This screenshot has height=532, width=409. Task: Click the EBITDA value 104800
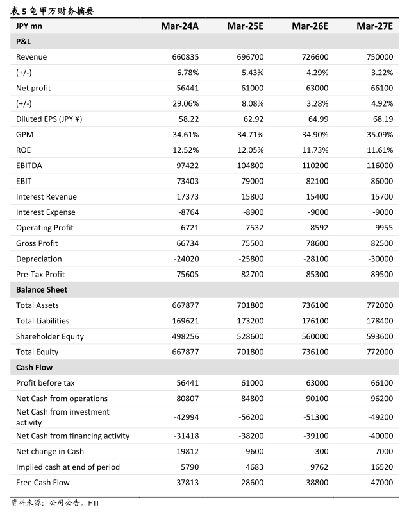250,166
